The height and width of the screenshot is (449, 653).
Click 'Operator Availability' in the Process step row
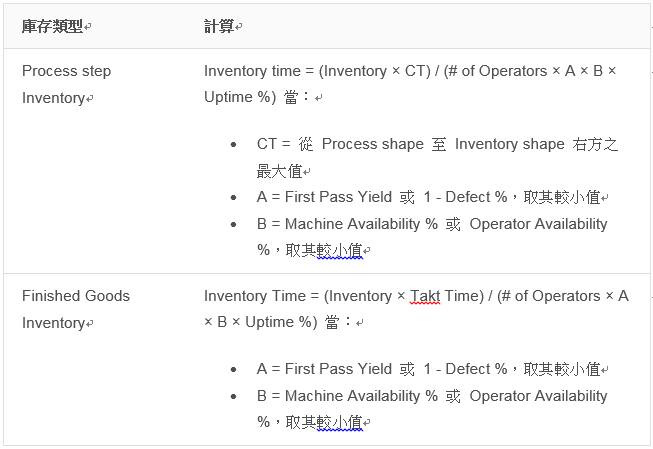point(538,224)
